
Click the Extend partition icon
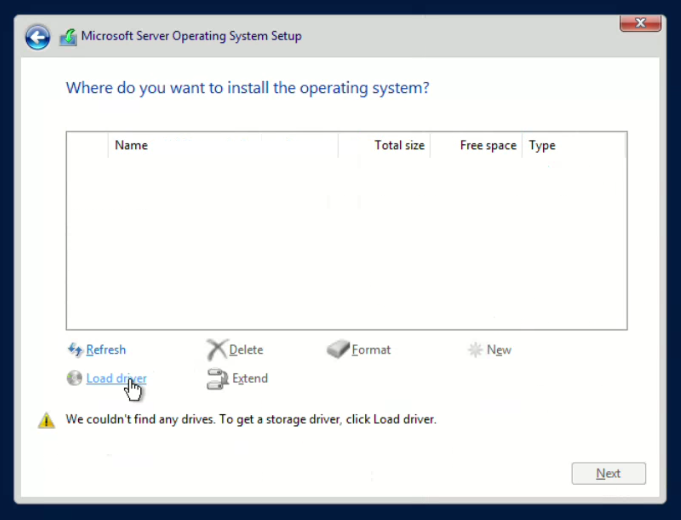216,379
